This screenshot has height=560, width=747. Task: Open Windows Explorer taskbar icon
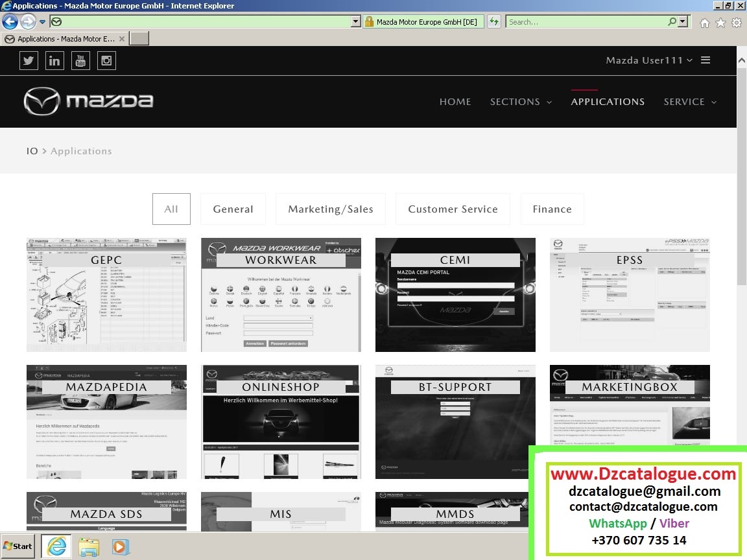tap(89, 546)
